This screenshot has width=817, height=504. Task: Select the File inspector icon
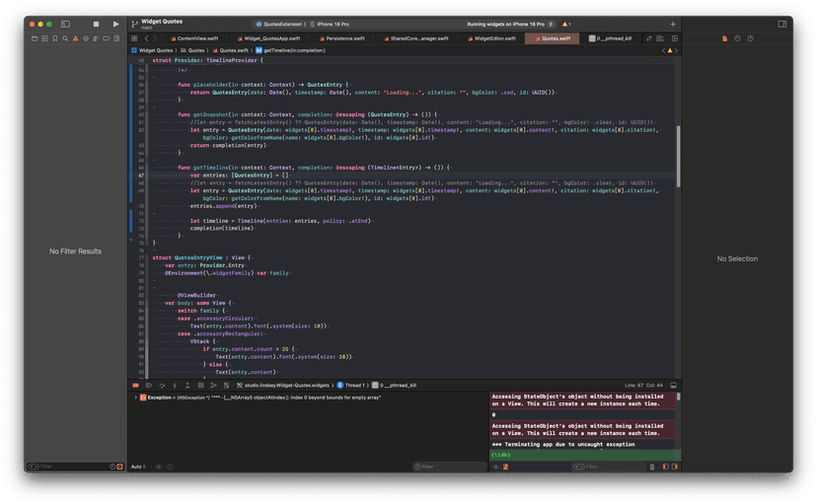[x=724, y=38]
